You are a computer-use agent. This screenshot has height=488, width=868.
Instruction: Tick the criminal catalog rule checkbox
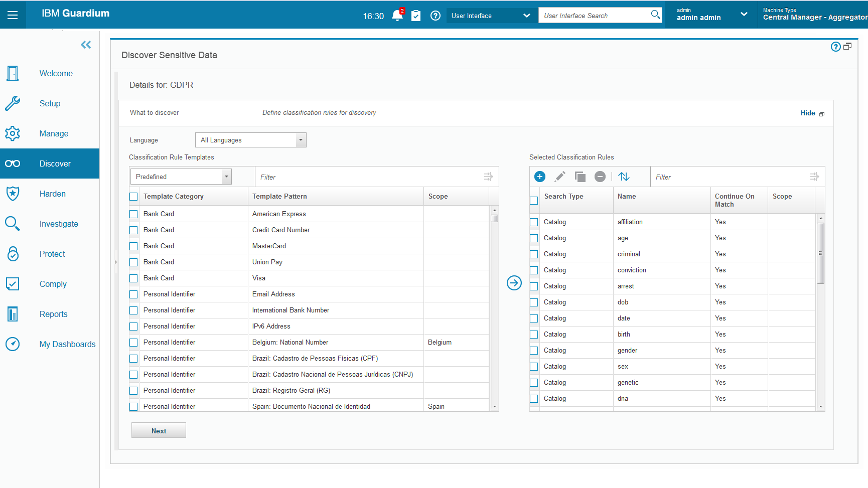(534, 254)
